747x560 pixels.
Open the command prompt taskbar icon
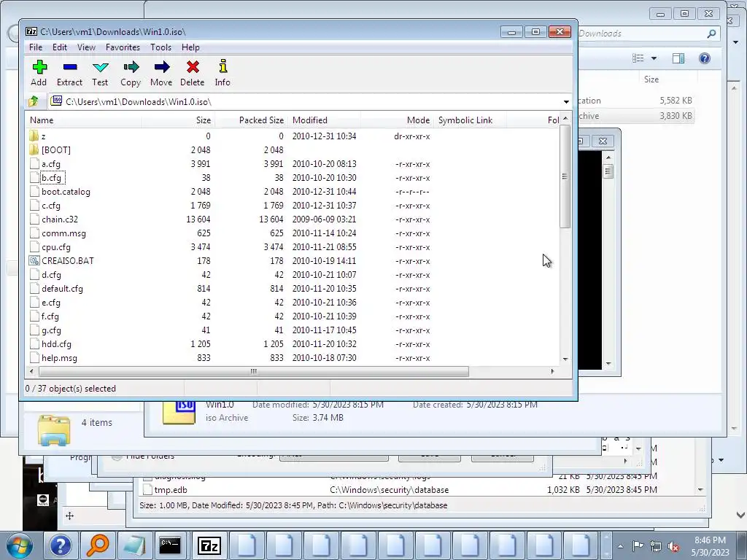pyautogui.click(x=170, y=545)
